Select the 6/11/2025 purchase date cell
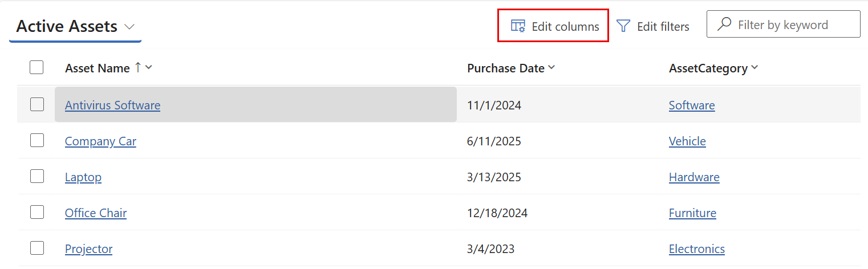868x269 pixels. point(494,141)
